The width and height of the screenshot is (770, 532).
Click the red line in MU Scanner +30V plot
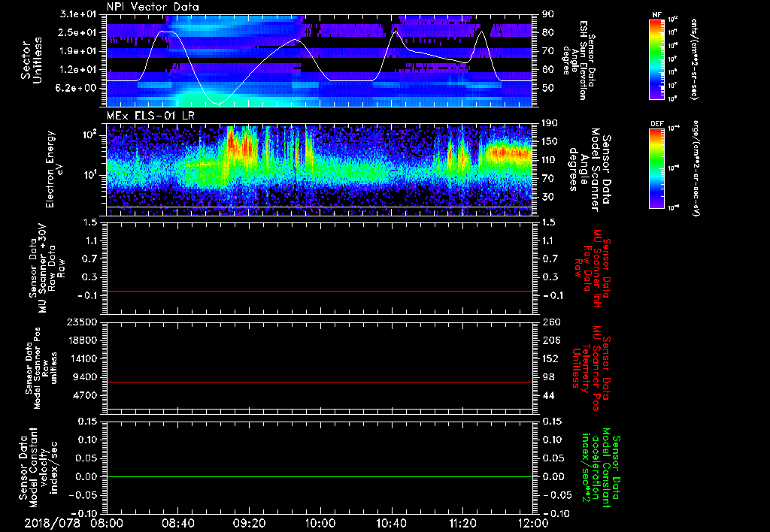click(320, 291)
